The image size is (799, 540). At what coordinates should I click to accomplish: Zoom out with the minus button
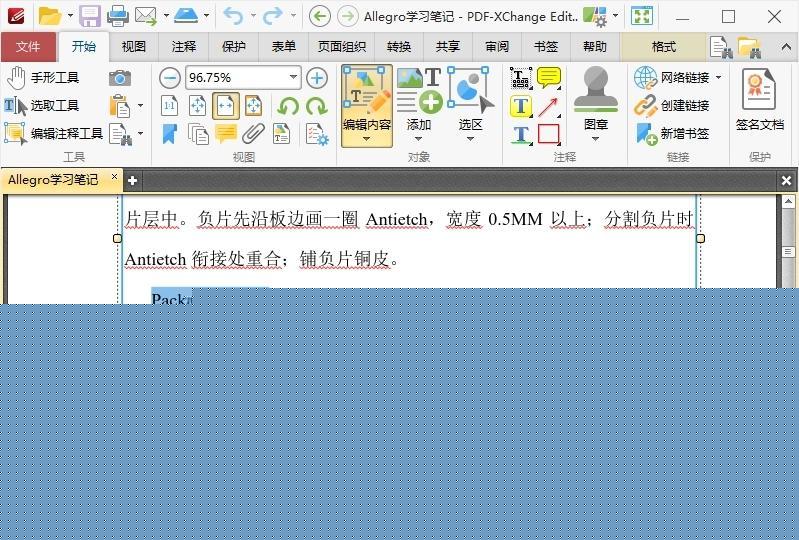point(170,78)
